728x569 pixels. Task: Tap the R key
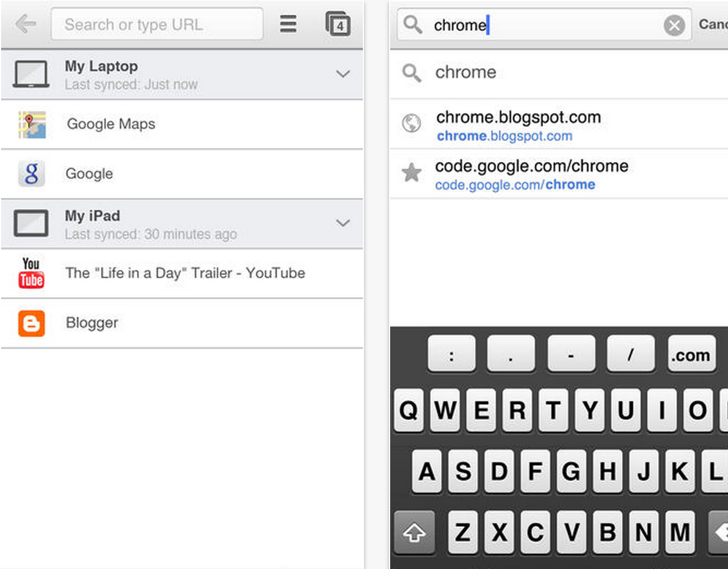[517, 410]
